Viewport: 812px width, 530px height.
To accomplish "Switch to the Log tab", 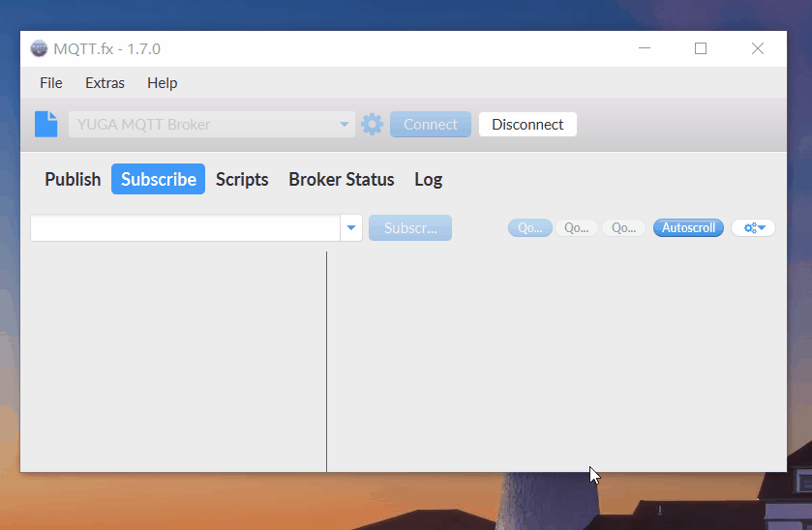I will 429,179.
